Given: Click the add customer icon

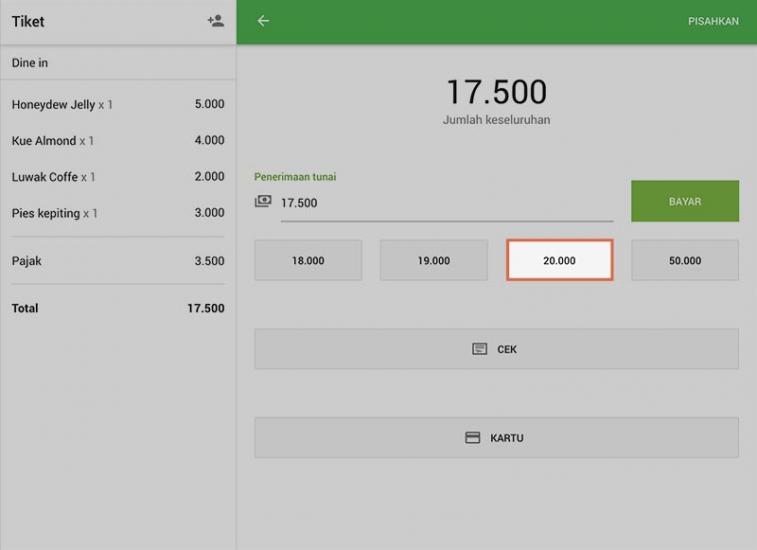Looking at the screenshot, I should coord(215,21).
